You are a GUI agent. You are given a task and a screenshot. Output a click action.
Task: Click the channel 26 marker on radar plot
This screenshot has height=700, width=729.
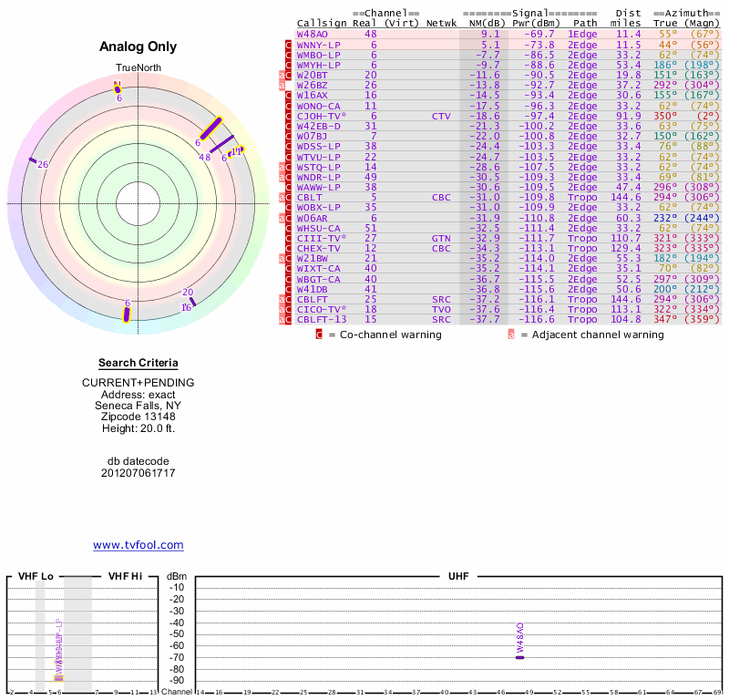pyautogui.click(x=33, y=161)
